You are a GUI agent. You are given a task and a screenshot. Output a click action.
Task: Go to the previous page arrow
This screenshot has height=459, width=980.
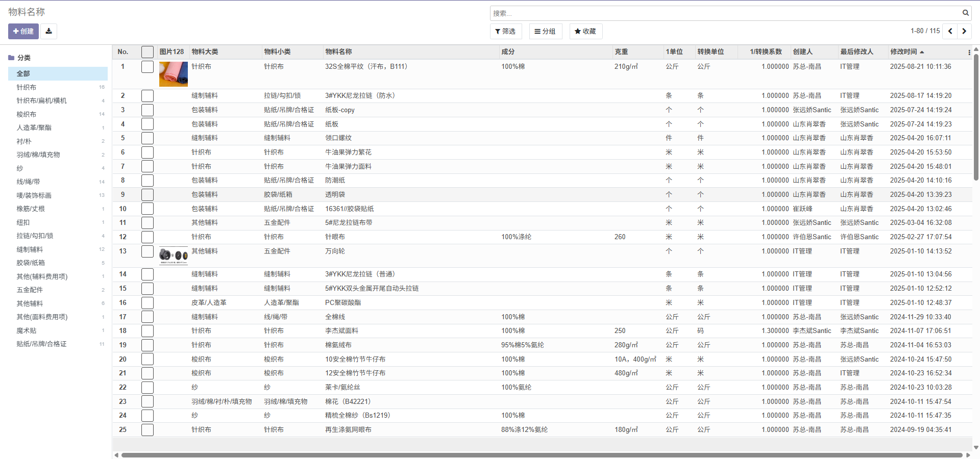950,31
